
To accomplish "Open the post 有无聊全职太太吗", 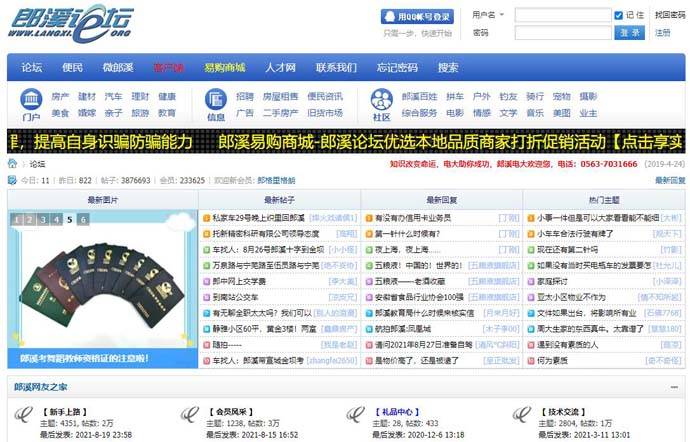I will pos(262,313).
